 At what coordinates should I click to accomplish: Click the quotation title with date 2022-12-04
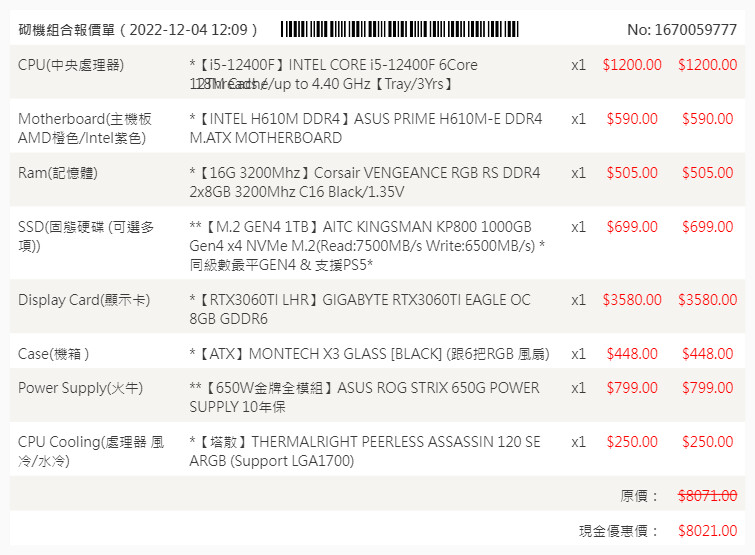click(x=138, y=30)
